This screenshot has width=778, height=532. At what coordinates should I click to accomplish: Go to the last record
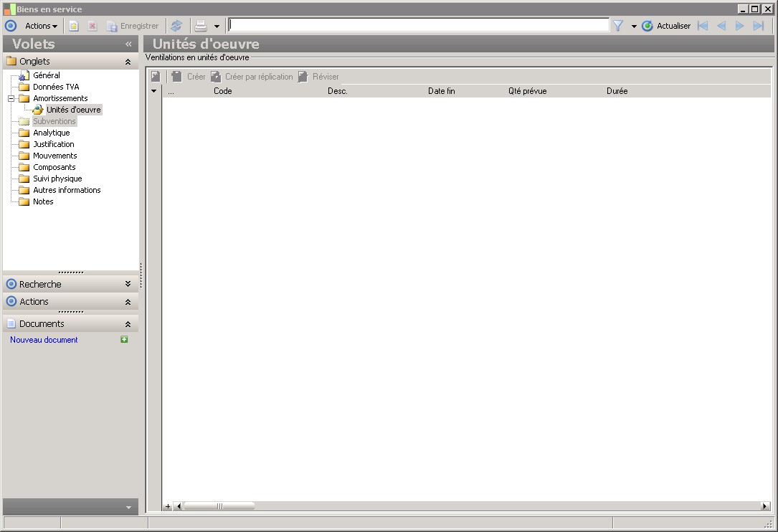coord(758,26)
